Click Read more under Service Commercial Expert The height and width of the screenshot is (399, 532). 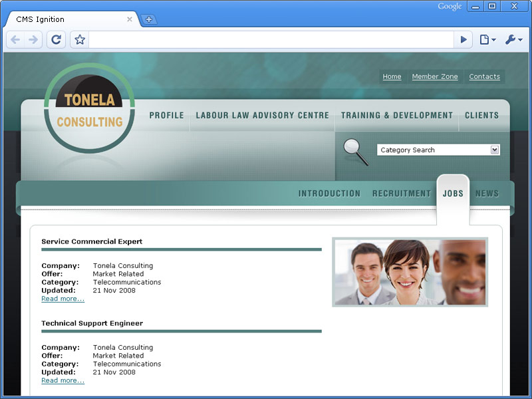pos(63,299)
